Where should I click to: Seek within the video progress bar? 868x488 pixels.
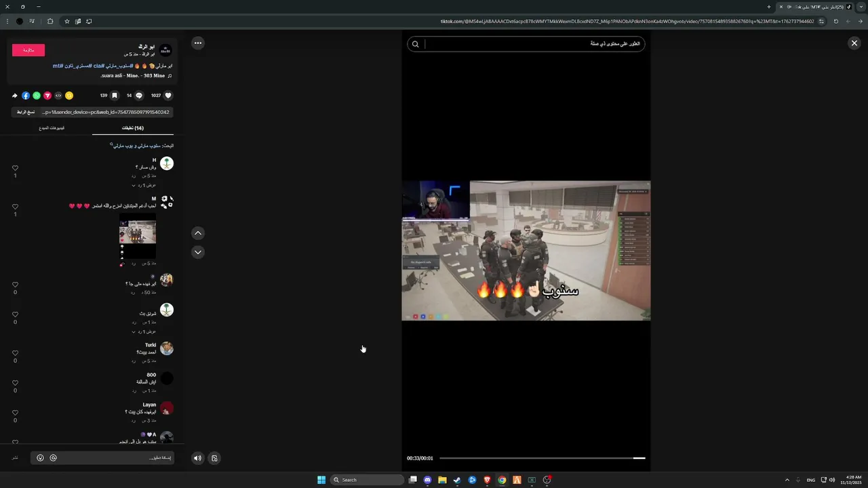542,458
